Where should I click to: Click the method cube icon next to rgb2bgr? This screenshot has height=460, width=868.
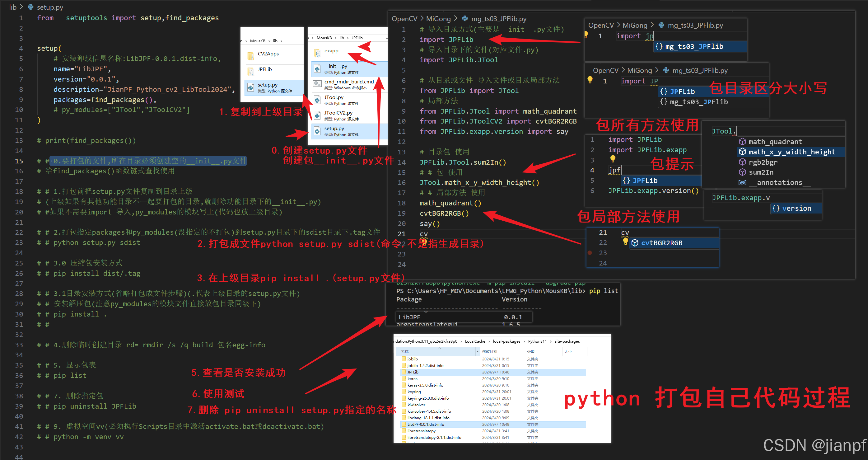click(742, 162)
